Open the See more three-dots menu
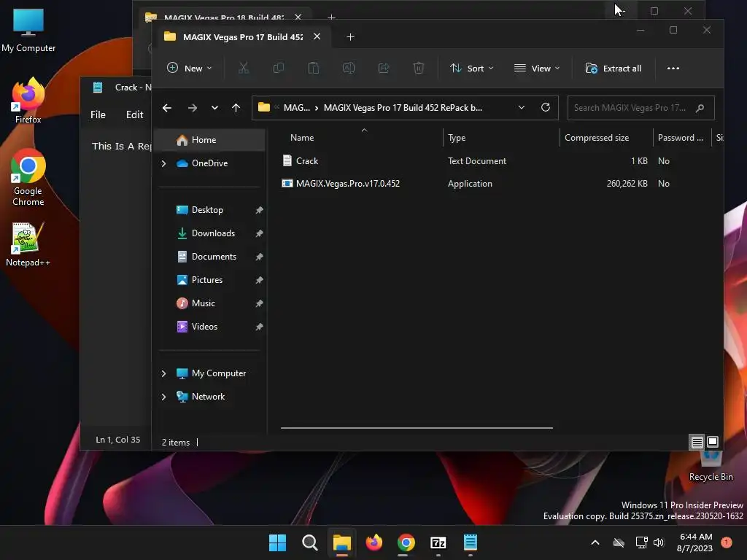Image resolution: width=747 pixels, height=560 pixels. 673,68
